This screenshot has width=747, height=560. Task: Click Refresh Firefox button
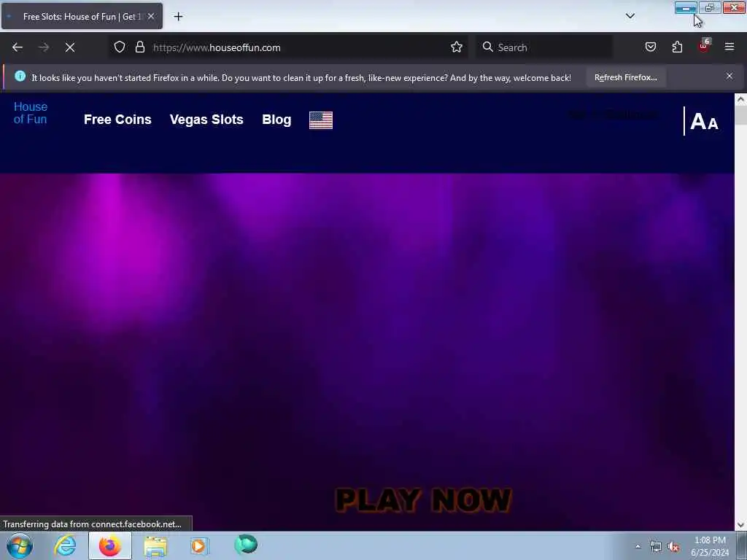pos(625,77)
